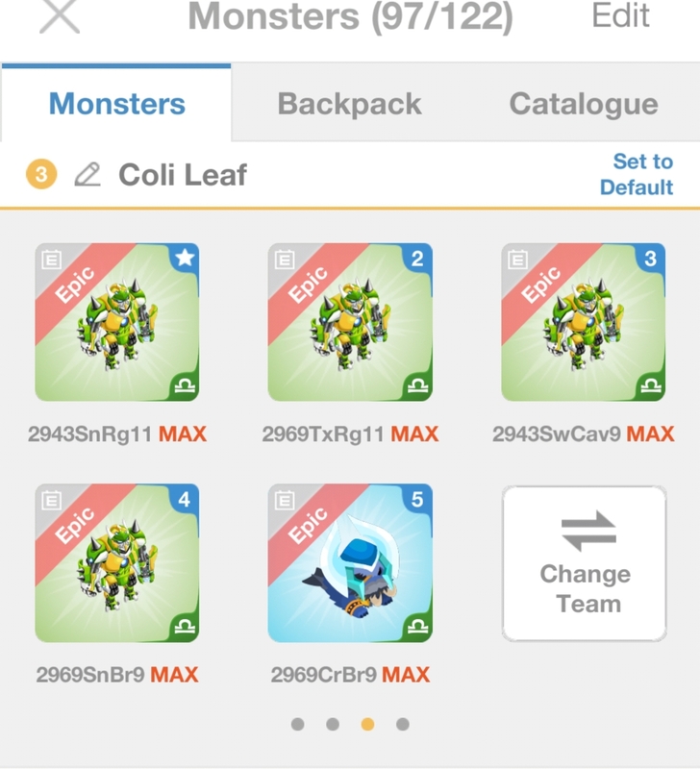Select the 2943SwCav9 monster thumbnail
Viewport: 700px width, 769px height.
click(x=584, y=322)
